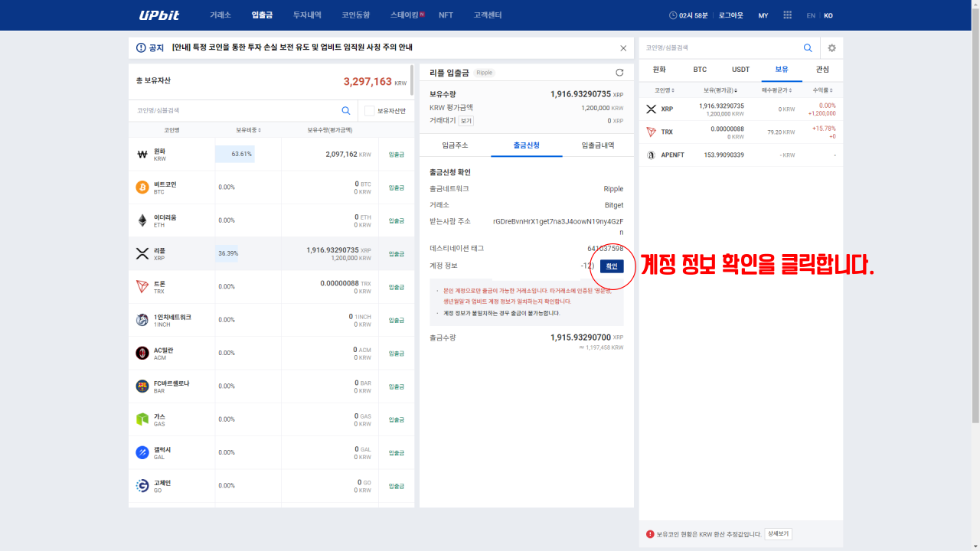Screen dimensions: 980x551
Task: Click the sidebar search magnifier icon
Action: coord(808,47)
